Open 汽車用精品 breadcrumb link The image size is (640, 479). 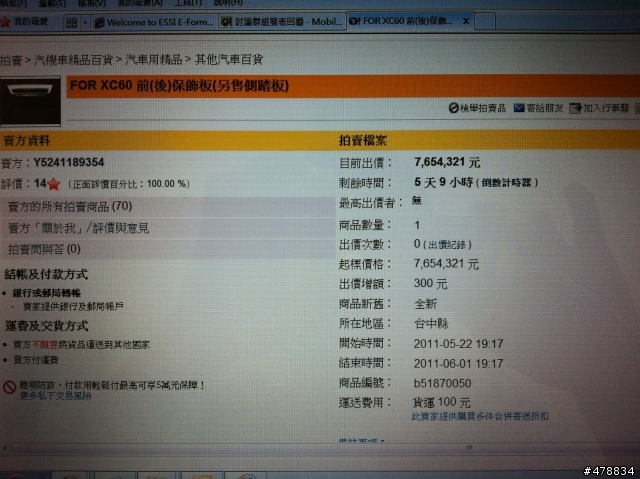tap(154, 60)
